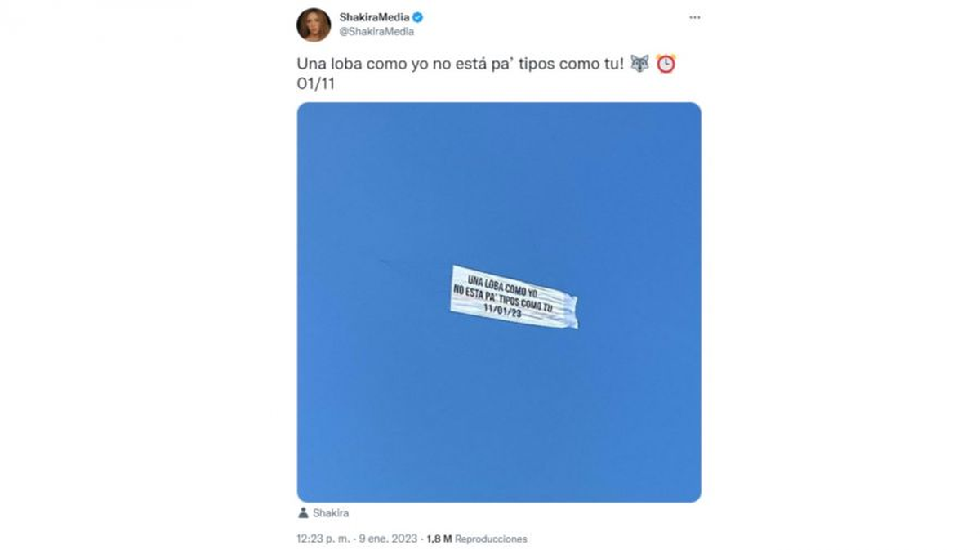Image resolution: width=980 pixels, height=550 pixels.
Task: Click the person tag icon below photo
Action: [x=303, y=512]
